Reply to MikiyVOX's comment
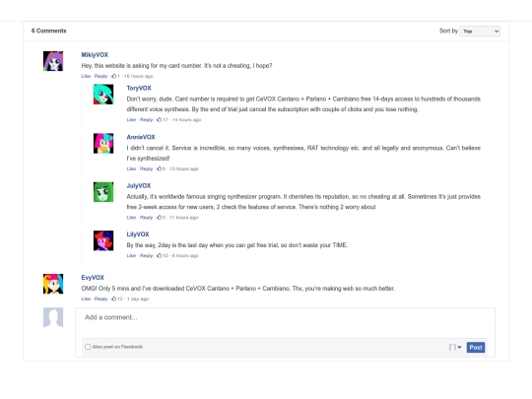Screen dimensions: 532x399 pos(100,76)
